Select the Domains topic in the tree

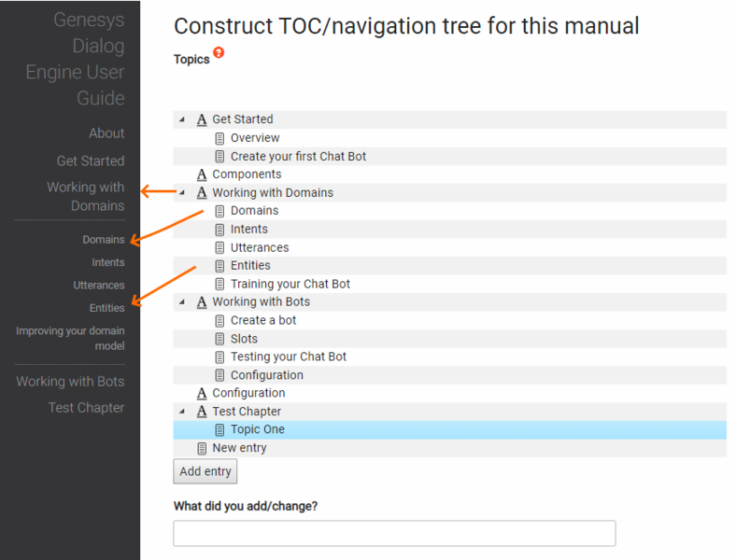coord(449,211)
